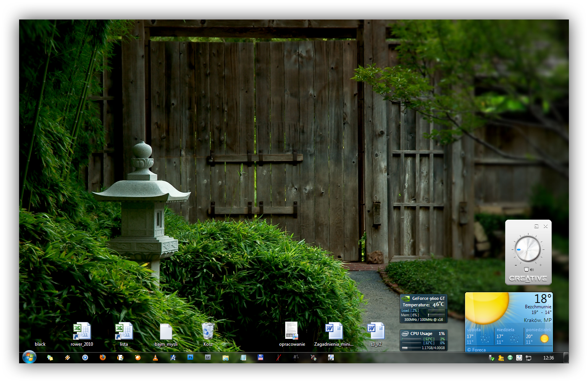The height and width of the screenshot is (382, 588).
Task: Open Safely Remove Hardware tray icon
Action: 492,358
